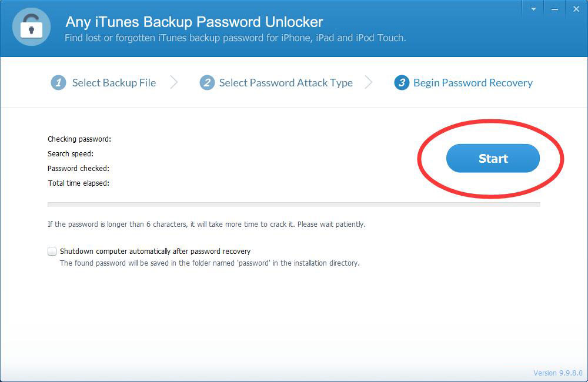588x382 pixels.
Task: Click the chevron after Select Password Attack Type
Action: point(369,82)
